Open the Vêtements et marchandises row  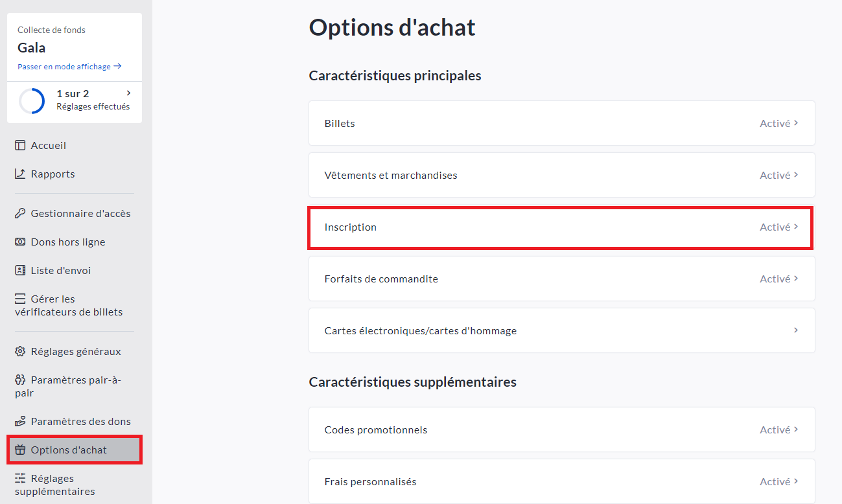[561, 175]
